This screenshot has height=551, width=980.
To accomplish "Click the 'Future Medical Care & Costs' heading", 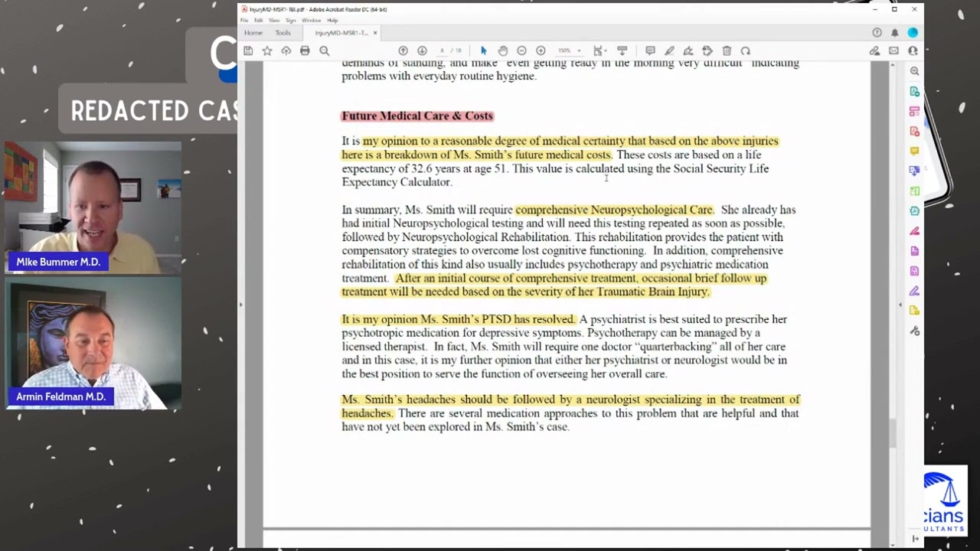I will coord(417,116).
